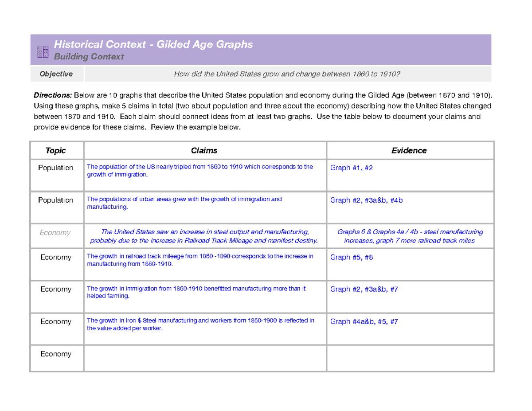Screen dimensions: 532x411
Task: Click evidence cell 'Graph #2, #3a&b, #4b'
Action: (x=366, y=200)
